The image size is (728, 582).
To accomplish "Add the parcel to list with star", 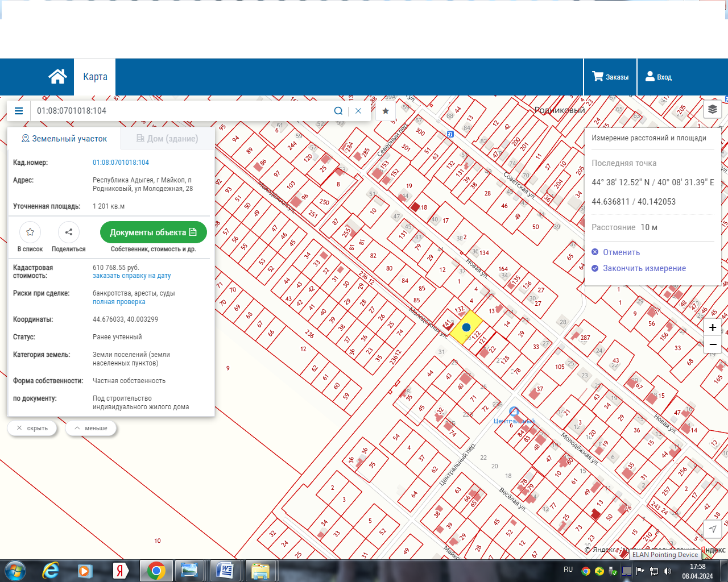I will coord(30,232).
